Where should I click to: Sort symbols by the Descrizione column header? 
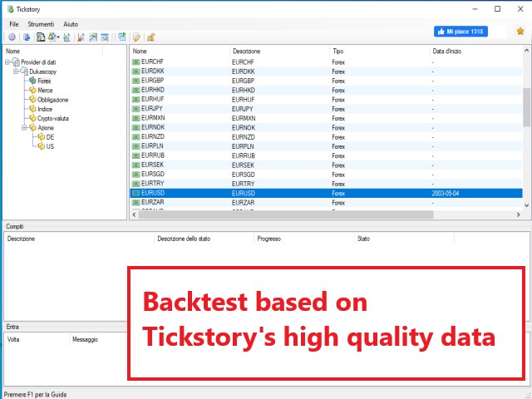point(279,52)
